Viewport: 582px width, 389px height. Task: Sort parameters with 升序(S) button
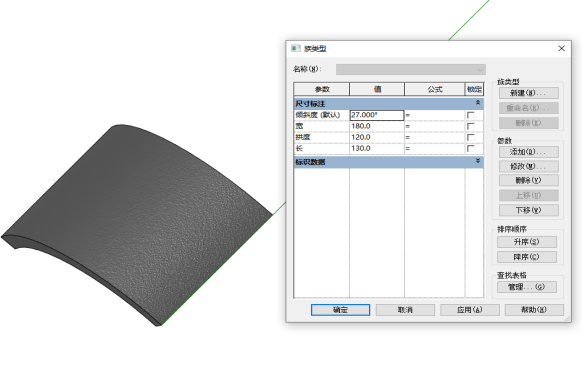point(527,242)
